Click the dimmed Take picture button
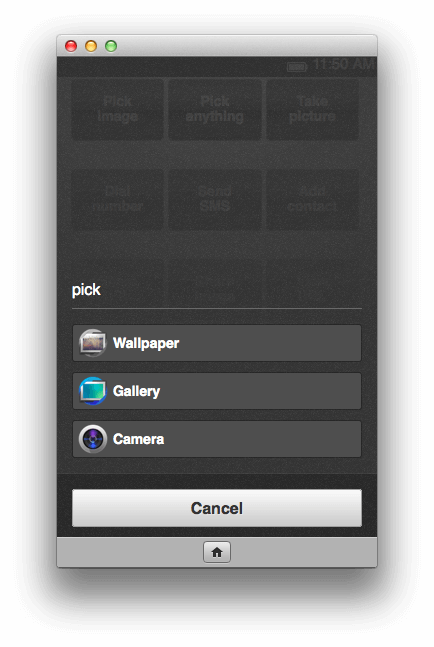This screenshot has height=647, width=434. tap(312, 109)
